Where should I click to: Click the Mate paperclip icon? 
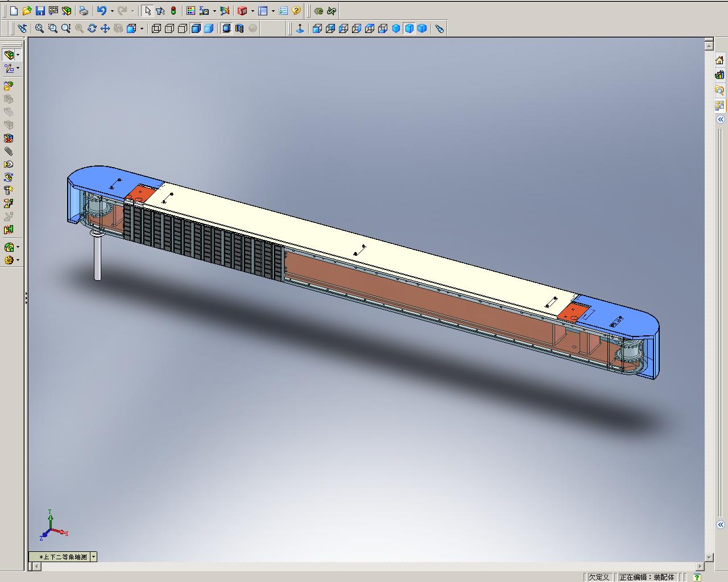pyautogui.click(x=9, y=151)
